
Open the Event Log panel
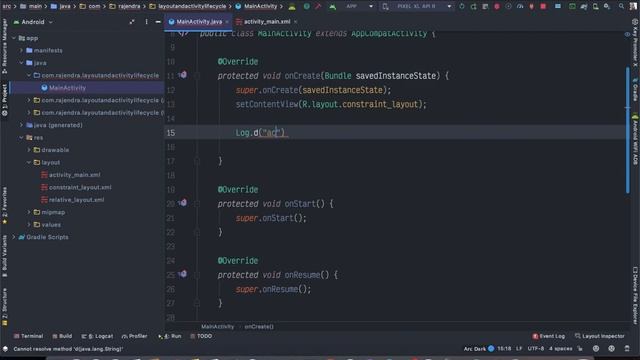549,336
